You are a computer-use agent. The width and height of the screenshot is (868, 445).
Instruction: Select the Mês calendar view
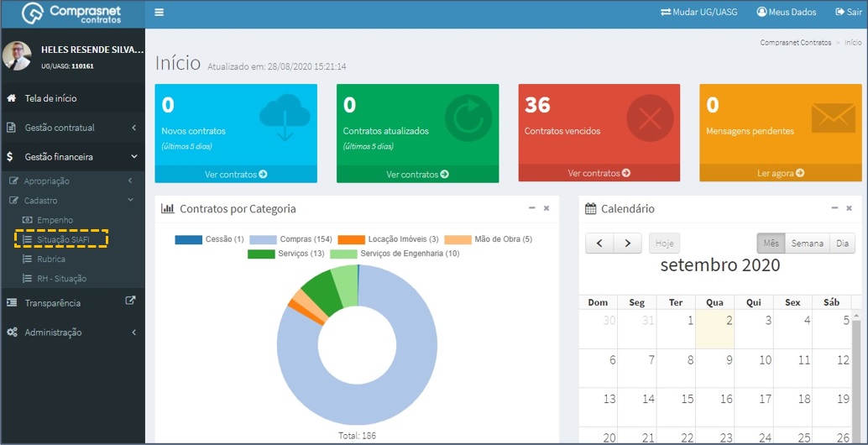click(x=771, y=243)
